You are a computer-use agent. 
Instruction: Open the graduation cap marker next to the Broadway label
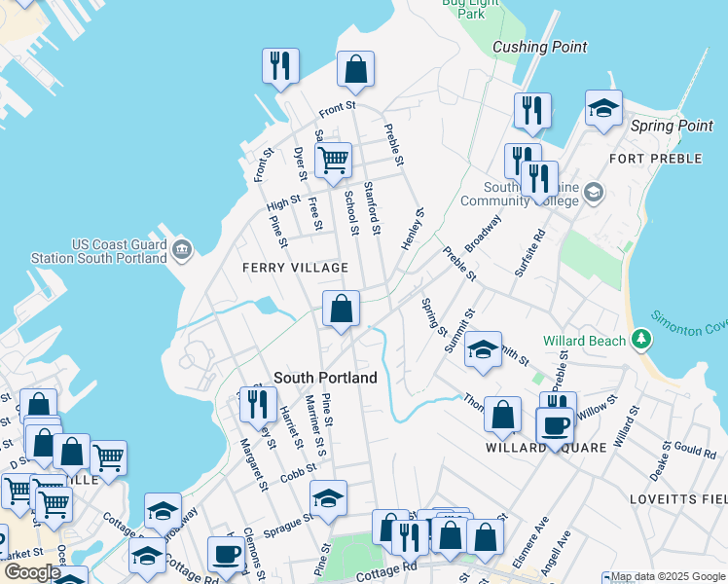[163, 513]
